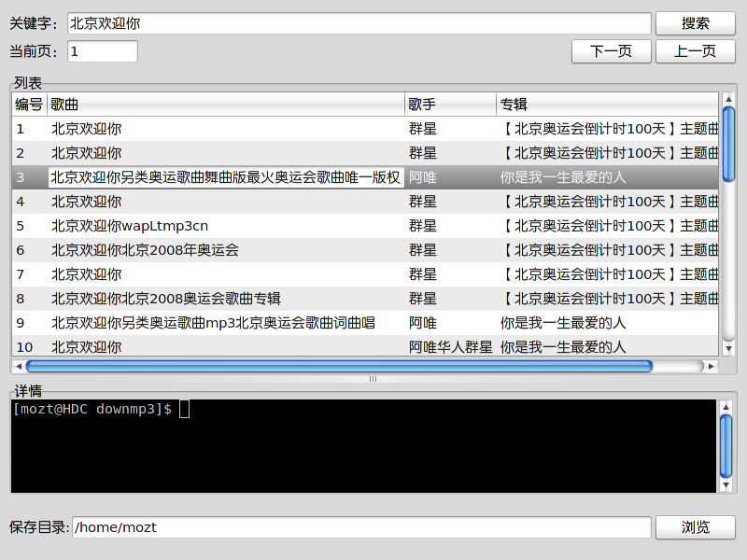Click terminal scrollbar up arrow

(x=726, y=407)
